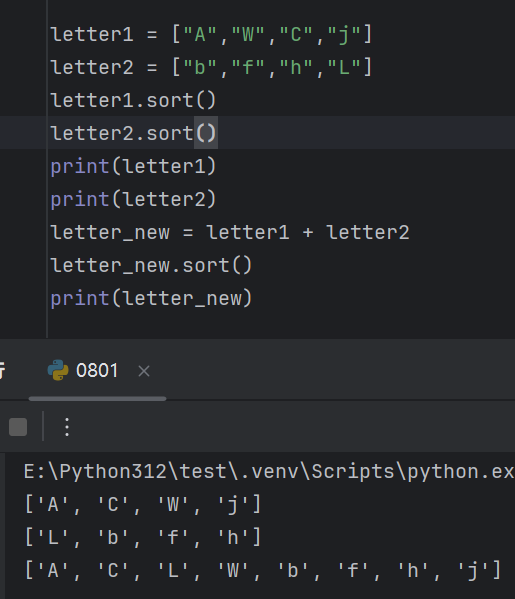Close the 0801 run tab

(144, 371)
